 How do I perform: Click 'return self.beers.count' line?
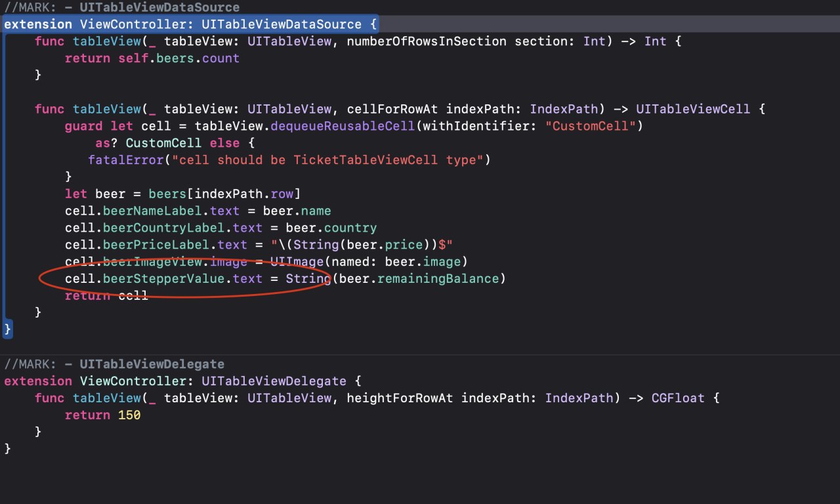pos(152,58)
